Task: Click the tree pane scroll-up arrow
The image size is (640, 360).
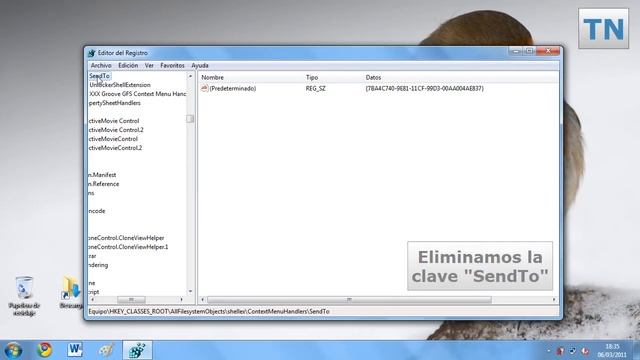Action: [190, 76]
